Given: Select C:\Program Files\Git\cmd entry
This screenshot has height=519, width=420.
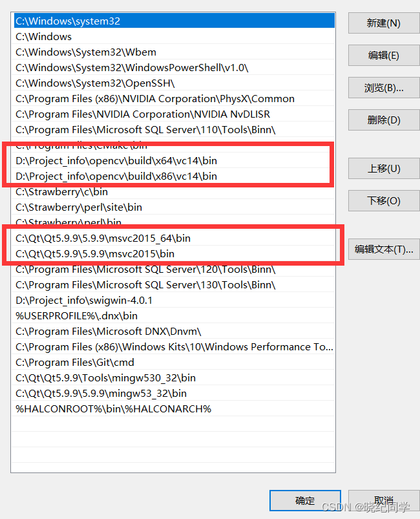Looking at the screenshot, I should coord(174,362).
